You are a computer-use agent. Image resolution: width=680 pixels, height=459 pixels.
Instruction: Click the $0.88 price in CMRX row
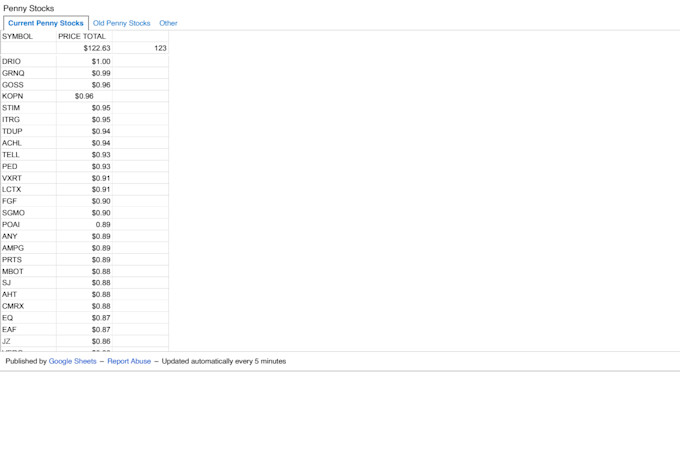(84, 306)
